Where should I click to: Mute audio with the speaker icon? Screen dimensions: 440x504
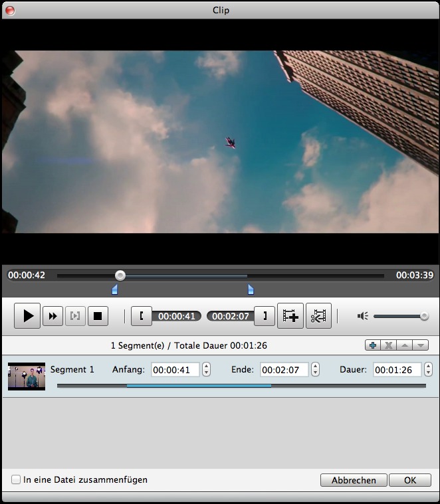(x=363, y=316)
